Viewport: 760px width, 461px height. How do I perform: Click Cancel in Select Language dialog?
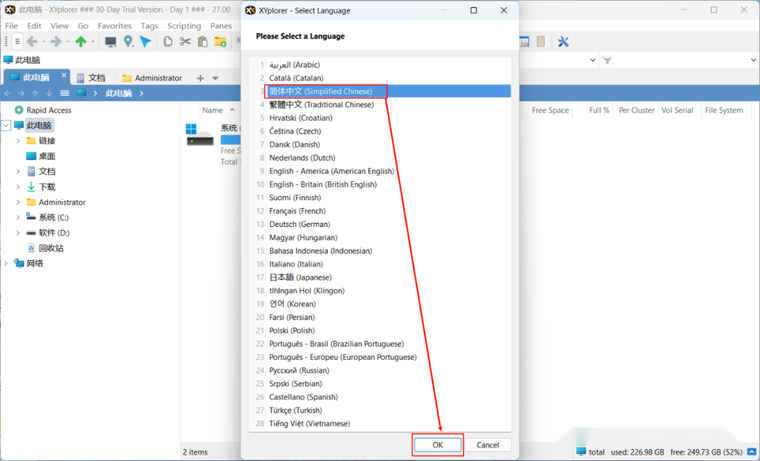tap(488, 445)
